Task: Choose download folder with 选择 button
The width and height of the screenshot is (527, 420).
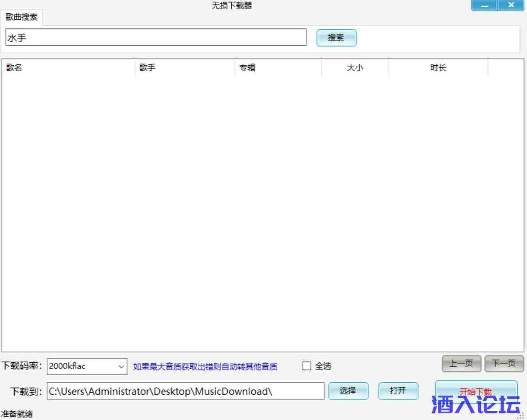Action: [348, 391]
